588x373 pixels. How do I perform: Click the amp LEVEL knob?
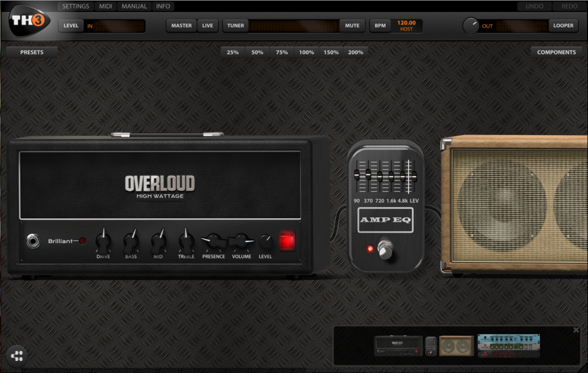point(265,241)
